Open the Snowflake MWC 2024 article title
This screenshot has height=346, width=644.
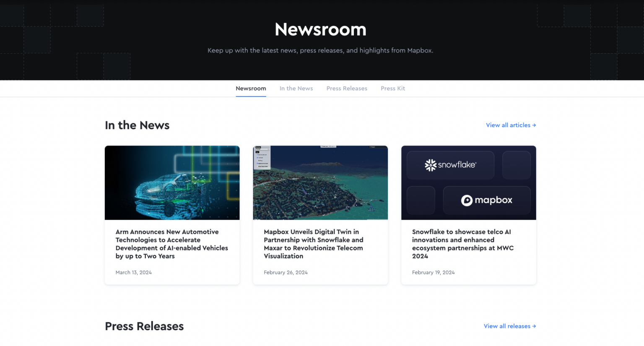pos(463,244)
